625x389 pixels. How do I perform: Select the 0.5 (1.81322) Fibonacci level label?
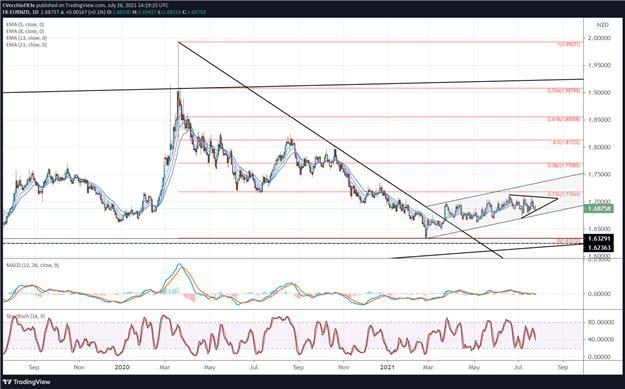[x=566, y=142]
